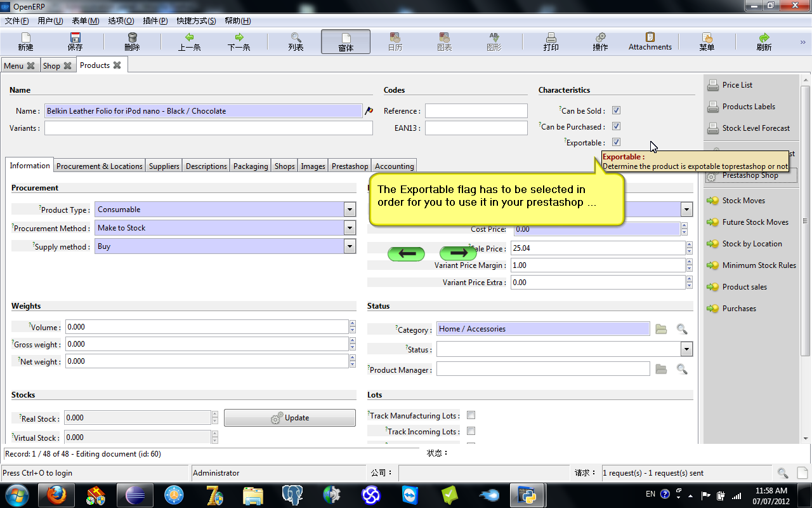Click the Reference input field
The width and height of the screenshot is (812, 508).
[476, 110]
